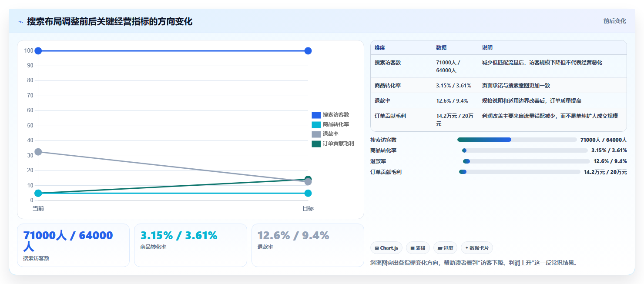This screenshot has width=644, height=284.
Task: Click the 前后变化 badge in header
Action: 614,21
